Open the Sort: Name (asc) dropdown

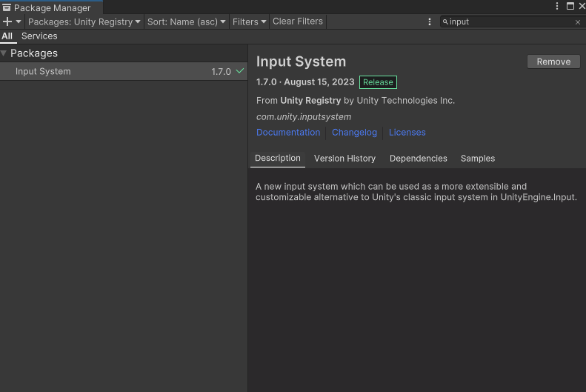pyautogui.click(x=186, y=21)
